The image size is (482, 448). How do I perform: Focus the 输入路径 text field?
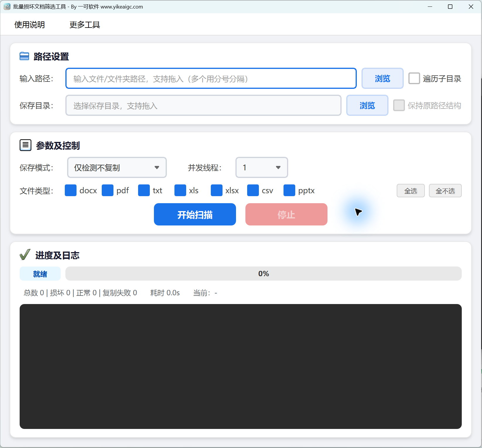tap(211, 78)
